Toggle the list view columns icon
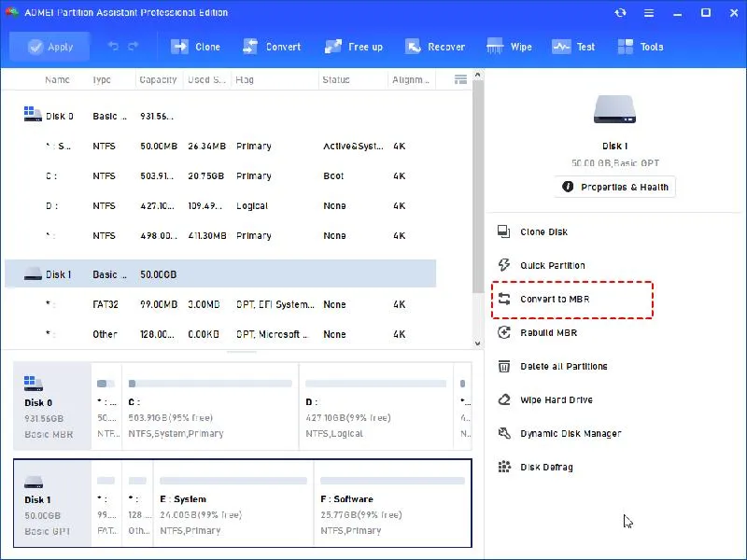 tap(460, 79)
